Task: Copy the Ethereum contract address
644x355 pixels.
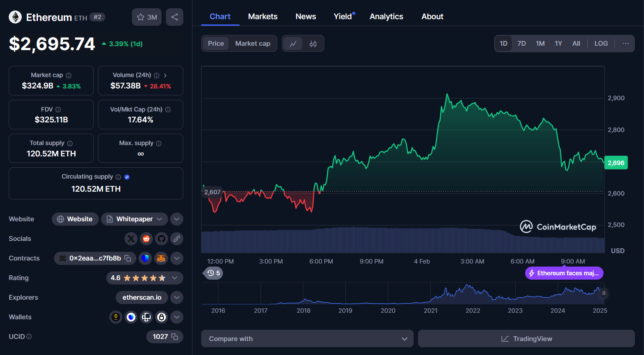Action: tap(127, 258)
